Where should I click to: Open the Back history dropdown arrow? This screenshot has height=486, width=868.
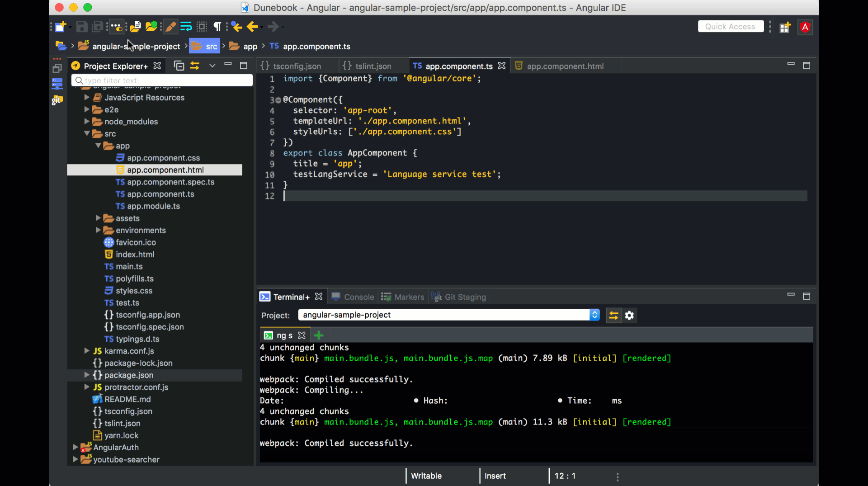point(262,27)
